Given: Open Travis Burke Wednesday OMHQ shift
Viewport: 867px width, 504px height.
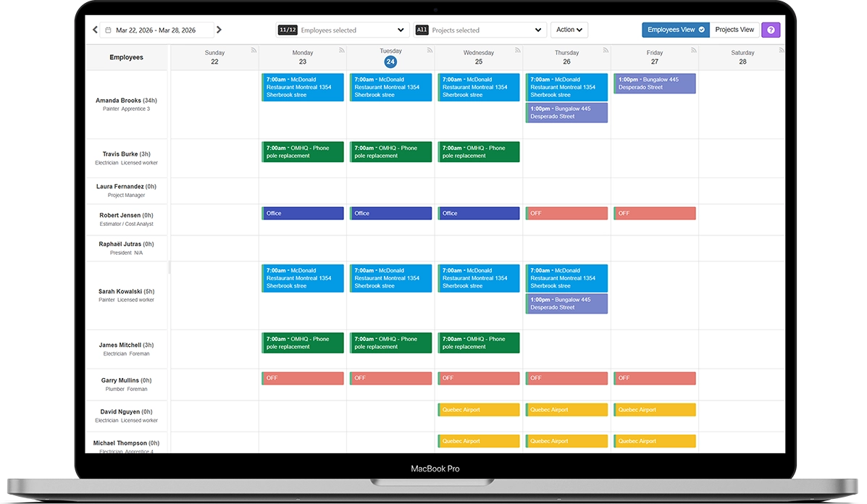Looking at the screenshot, I should pos(478,152).
